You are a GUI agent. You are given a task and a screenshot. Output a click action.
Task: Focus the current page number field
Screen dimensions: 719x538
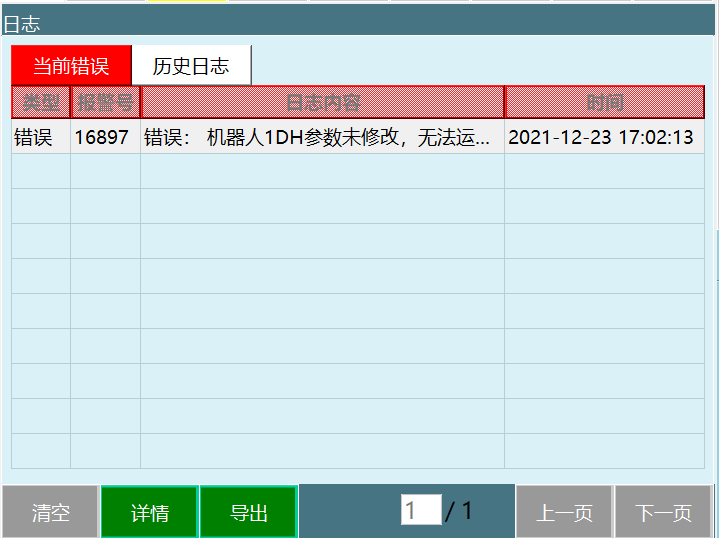pos(420,511)
